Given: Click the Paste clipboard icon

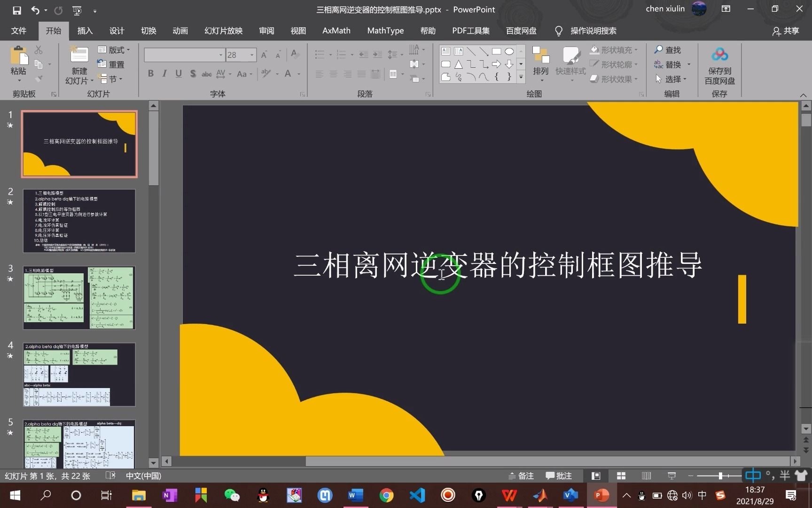Looking at the screenshot, I should [18, 56].
